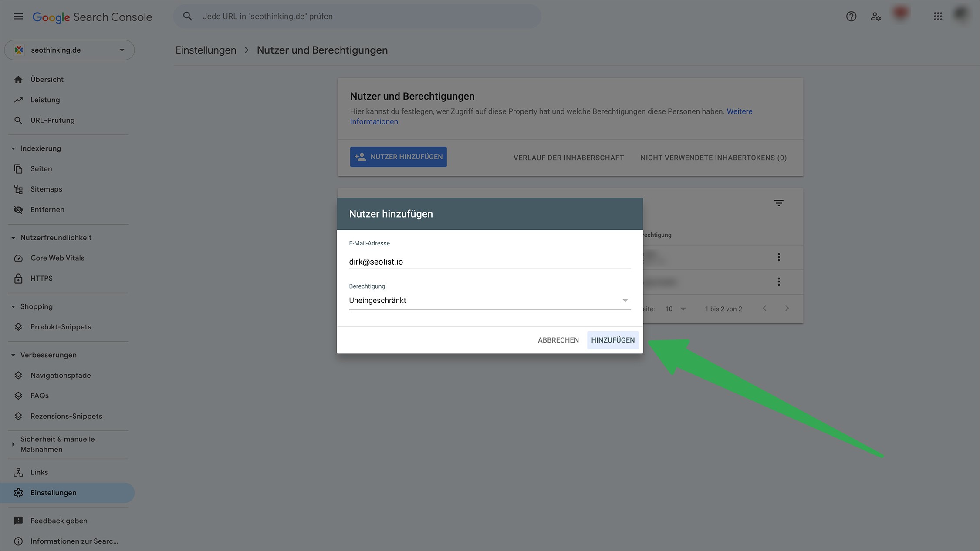Select Einstellungen in the sidebar
This screenshot has height=551, width=980.
click(x=53, y=493)
